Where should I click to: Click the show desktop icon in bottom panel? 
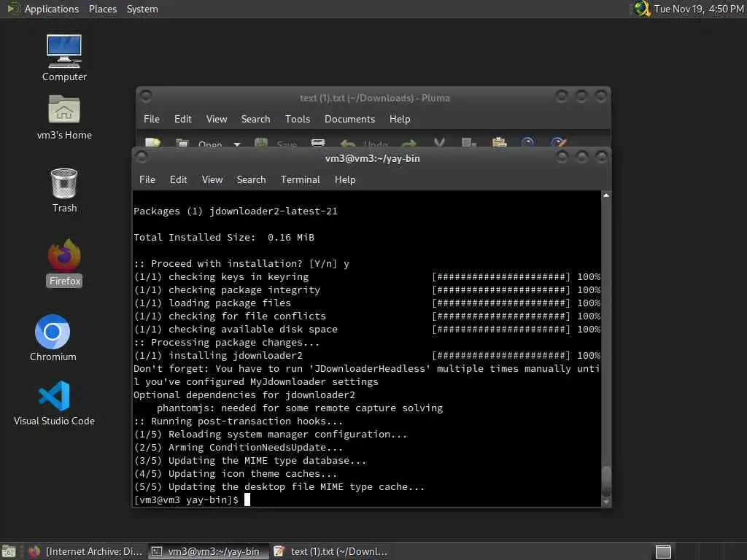click(x=9, y=551)
